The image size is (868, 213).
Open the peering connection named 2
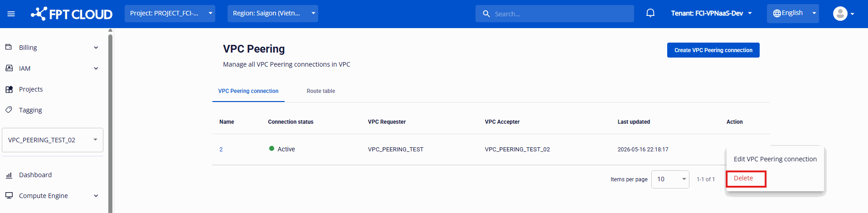pyautogui.click(x=221, y=150)
